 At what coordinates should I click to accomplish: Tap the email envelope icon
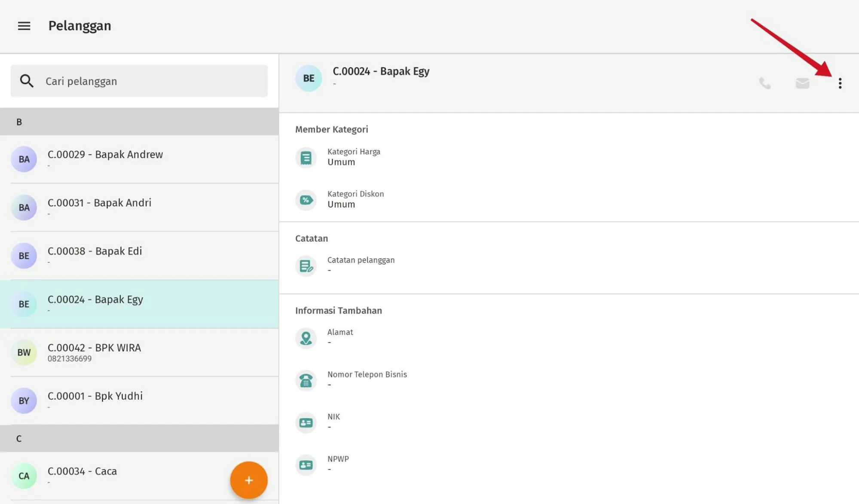[x=802, y=83]
